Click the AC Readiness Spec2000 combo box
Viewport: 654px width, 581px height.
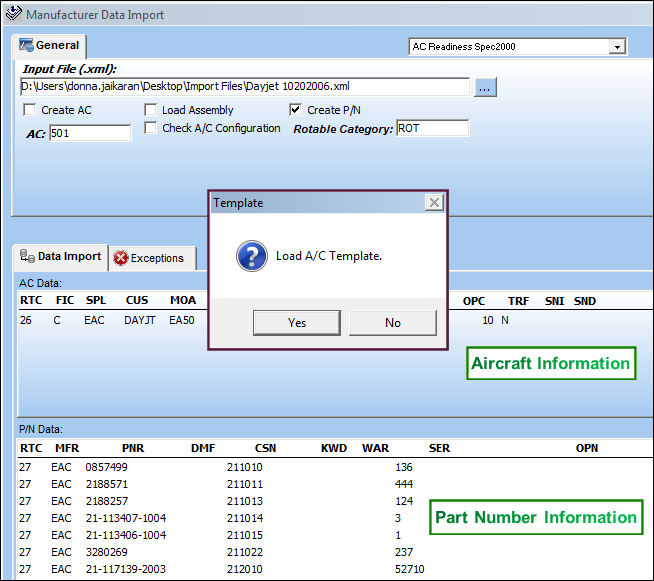pos(518,47)
